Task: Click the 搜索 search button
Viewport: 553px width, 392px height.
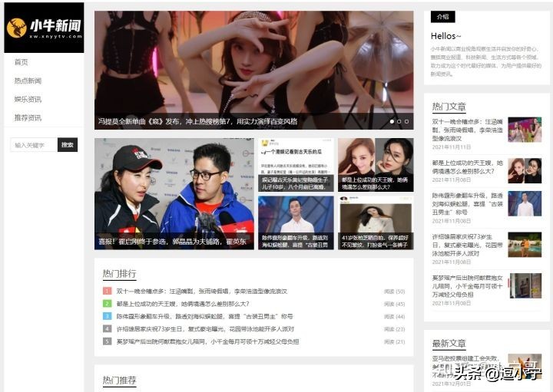Action: (68, 145)
